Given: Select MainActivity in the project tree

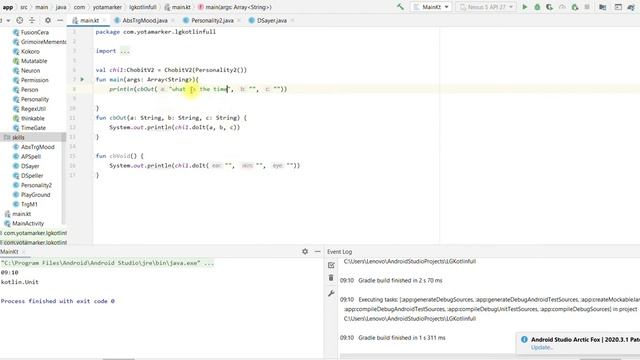Looking at the screenshot, I should 24,224.
